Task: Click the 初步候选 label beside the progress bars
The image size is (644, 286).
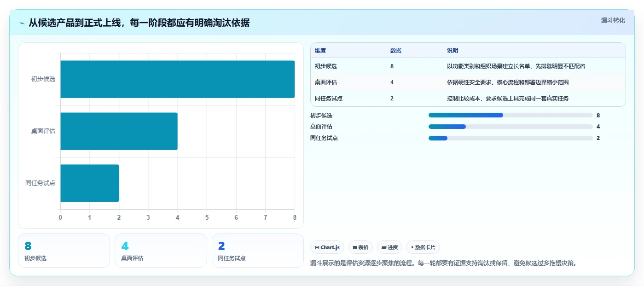Action: (321, 116)
